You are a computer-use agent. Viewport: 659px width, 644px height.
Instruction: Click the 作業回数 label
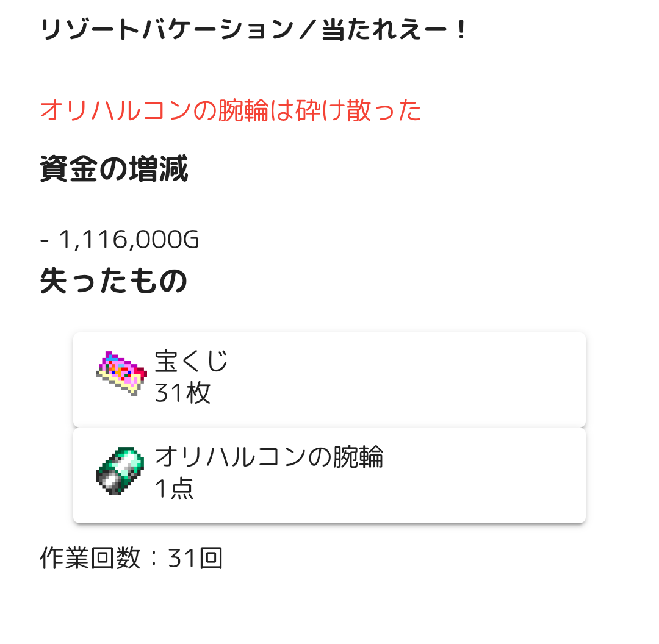(x=90, y=559)
